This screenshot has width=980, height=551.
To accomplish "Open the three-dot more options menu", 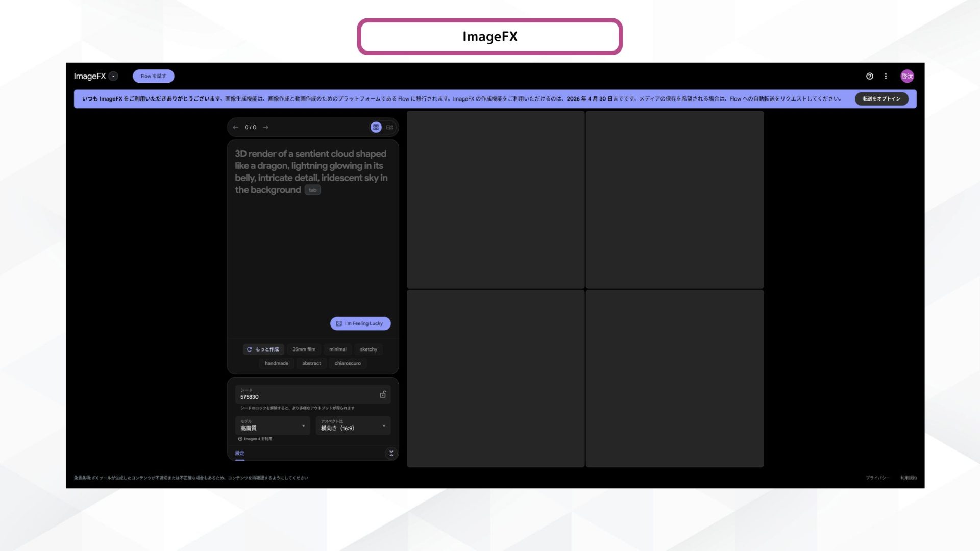I will 886,76.
